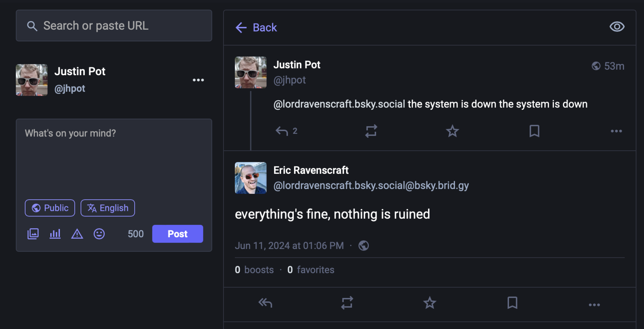Change post language from English
The width and height of the screenshot is (644, 329).
click(x=108, y=208)
